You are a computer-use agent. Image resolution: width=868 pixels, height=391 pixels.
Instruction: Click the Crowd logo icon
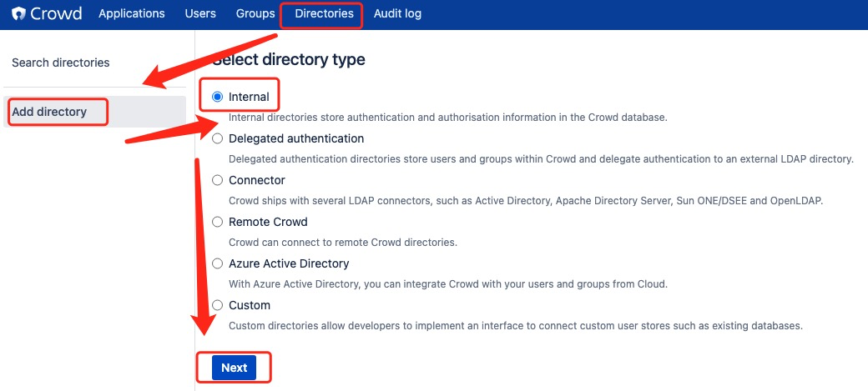pos(18,14)
